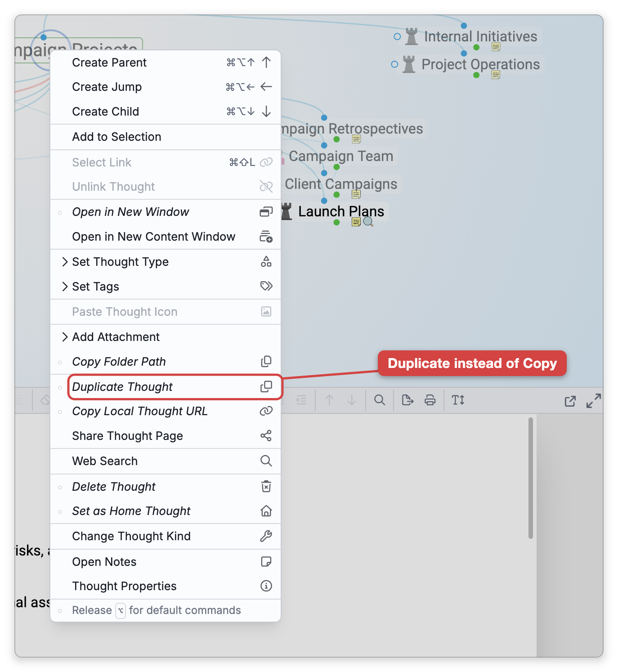Click the parent gate circle left of Internal Initiatives
The width and height of the screenshot is (618, 672).
(x=397, y=36)
